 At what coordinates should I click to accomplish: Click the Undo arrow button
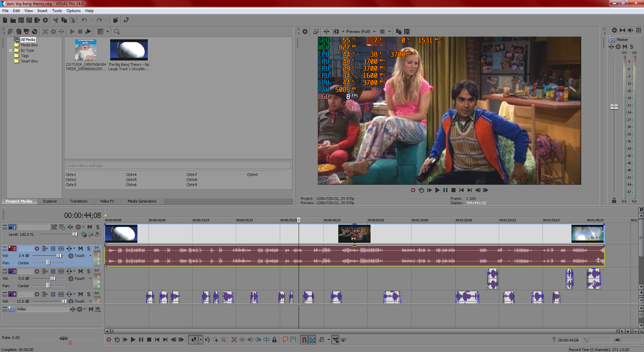click(x=84, y=20)
